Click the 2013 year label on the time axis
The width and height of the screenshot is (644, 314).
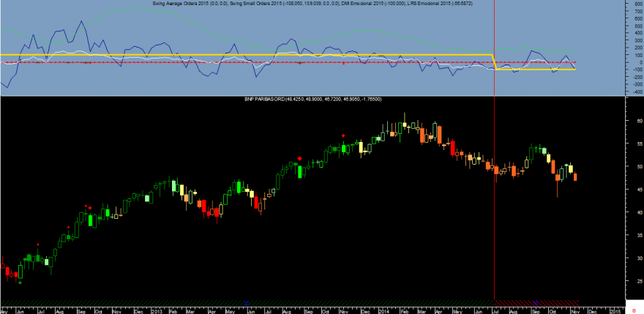coord(157,311)
